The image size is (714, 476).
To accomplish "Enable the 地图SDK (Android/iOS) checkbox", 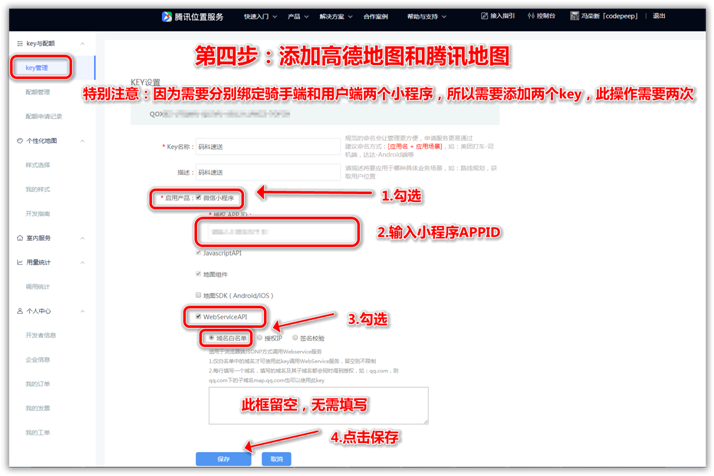I will point(199,295).
